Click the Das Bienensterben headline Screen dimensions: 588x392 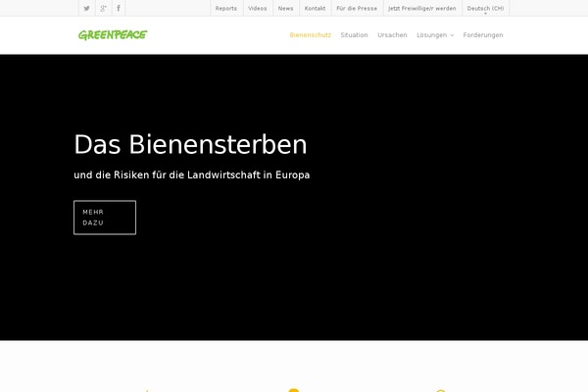pyautogui.click(x=190, y=144)
